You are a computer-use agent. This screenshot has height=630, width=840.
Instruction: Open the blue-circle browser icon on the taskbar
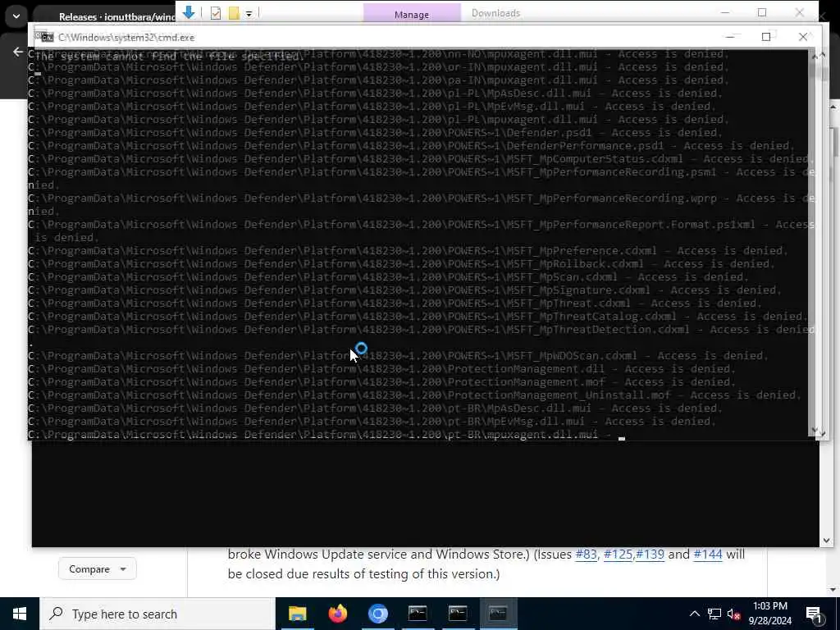coord(377,614)
